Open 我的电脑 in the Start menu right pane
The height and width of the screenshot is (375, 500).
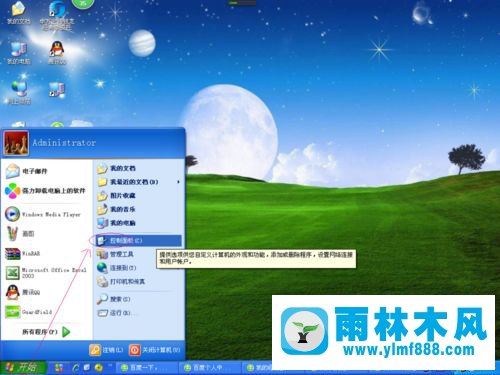pos(116,223)
